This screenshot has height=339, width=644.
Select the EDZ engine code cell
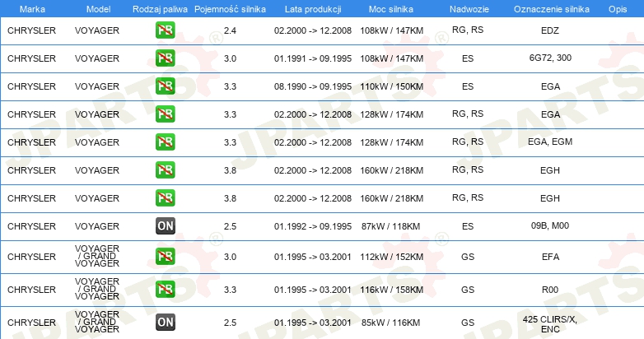coord(550,30)
